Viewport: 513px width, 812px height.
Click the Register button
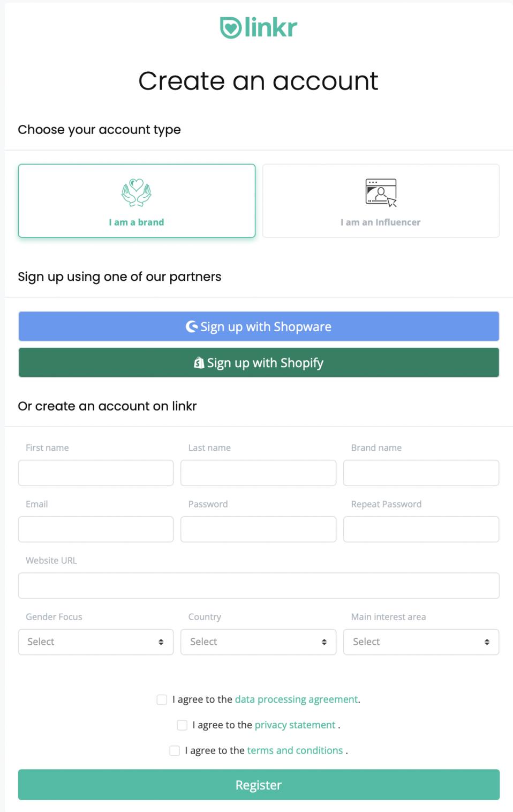click(x=259, y=785)
